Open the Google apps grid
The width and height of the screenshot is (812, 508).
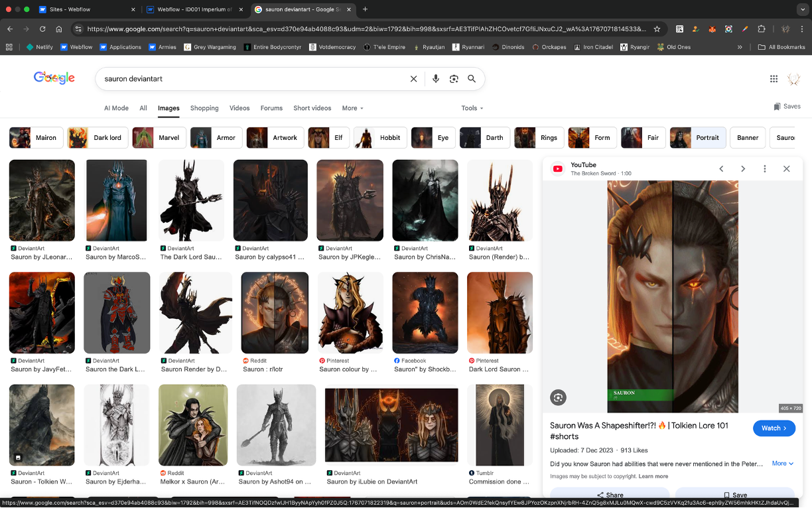coord(774,78)
